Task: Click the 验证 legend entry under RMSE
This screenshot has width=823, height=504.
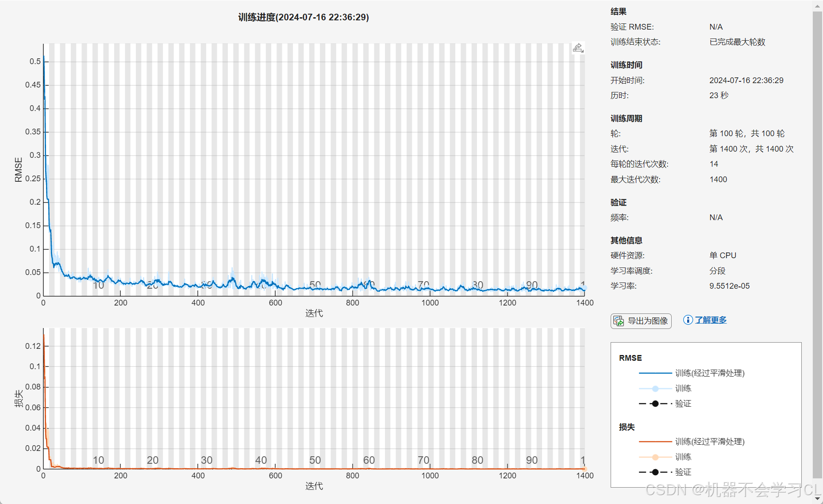Action: click(x=683, y=404)
